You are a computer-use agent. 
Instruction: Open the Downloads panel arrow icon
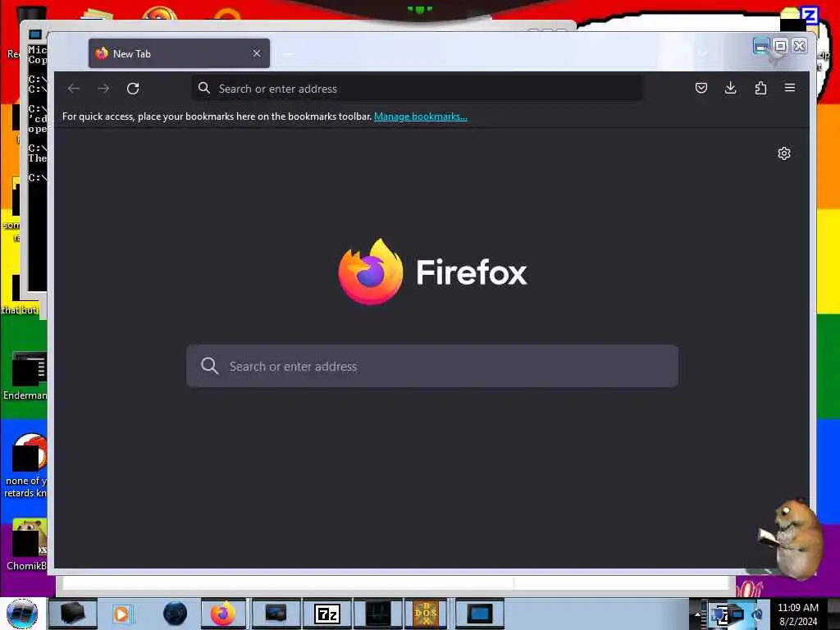point(730,88)
